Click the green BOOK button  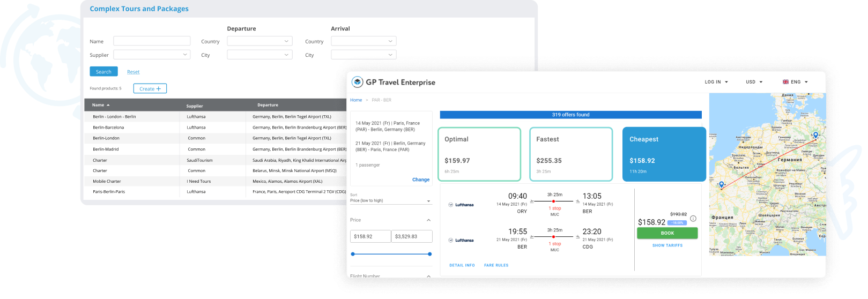pyautogui.click(x=667, y=233)
